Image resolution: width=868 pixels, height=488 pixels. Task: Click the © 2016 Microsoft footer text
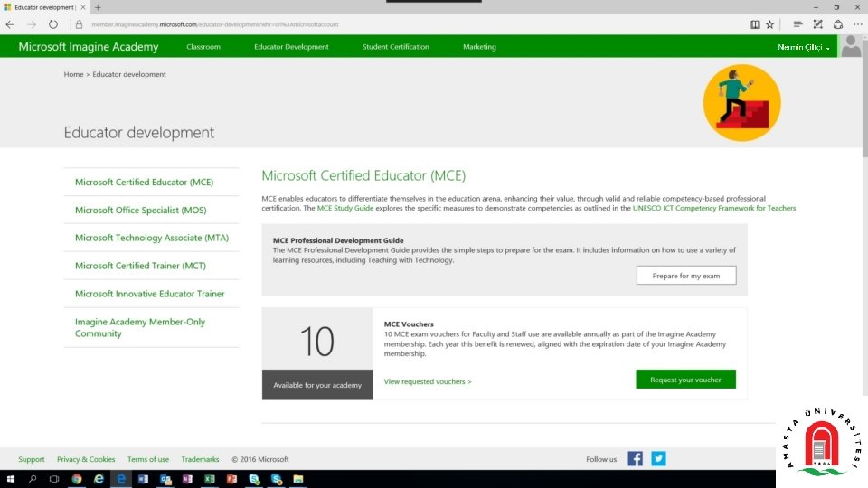click(260, 459)
